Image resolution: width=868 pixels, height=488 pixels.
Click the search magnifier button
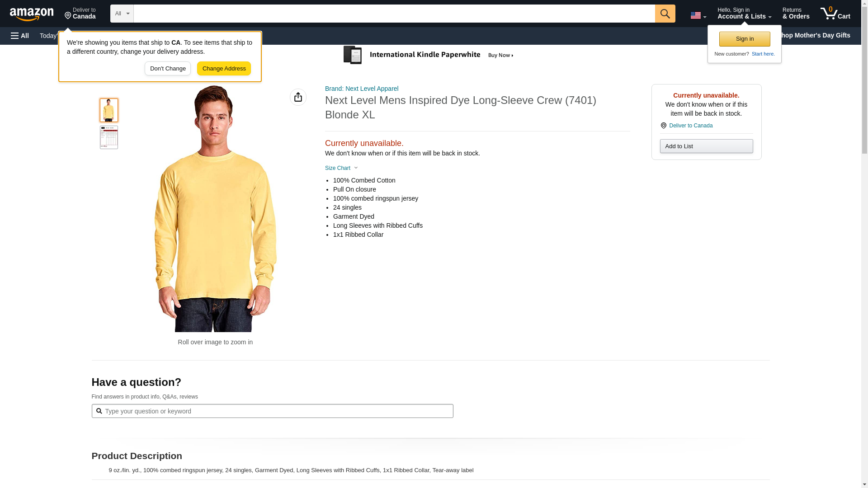pos(665,14)
